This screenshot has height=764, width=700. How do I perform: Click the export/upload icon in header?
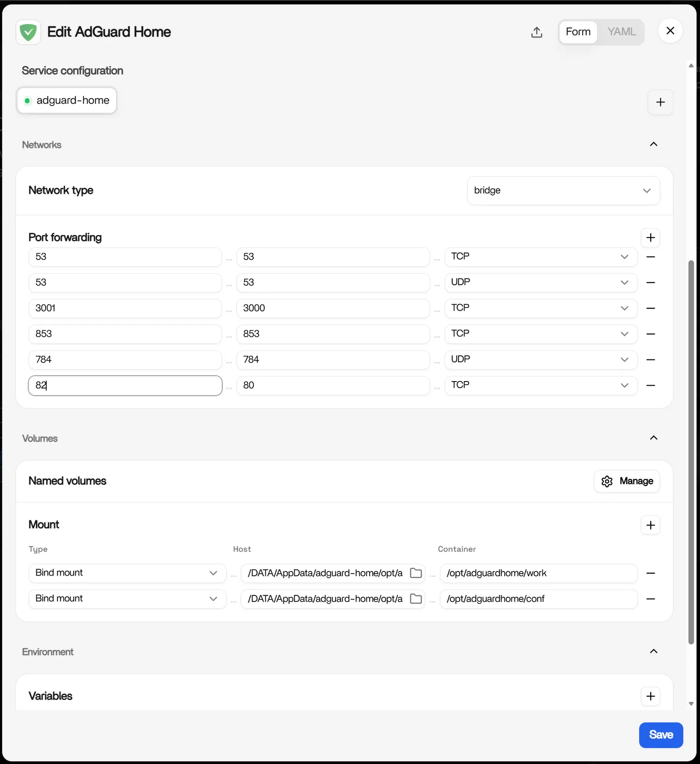(x=537, y=32)
